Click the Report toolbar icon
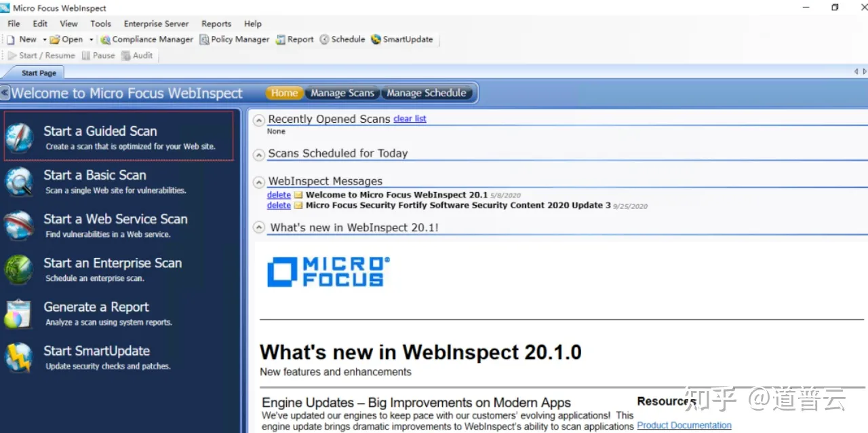Image resolution: width=868 pixels, height=433 pixels. point(294,39)
